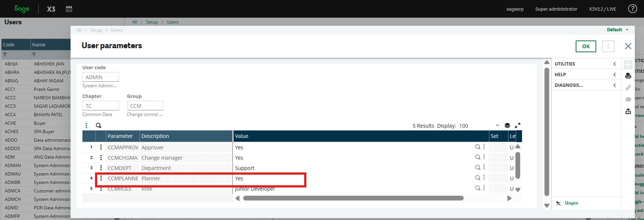644x220 pixels.
Task: Click dialog scrollbar down arrow
Action: click(547, 206)
